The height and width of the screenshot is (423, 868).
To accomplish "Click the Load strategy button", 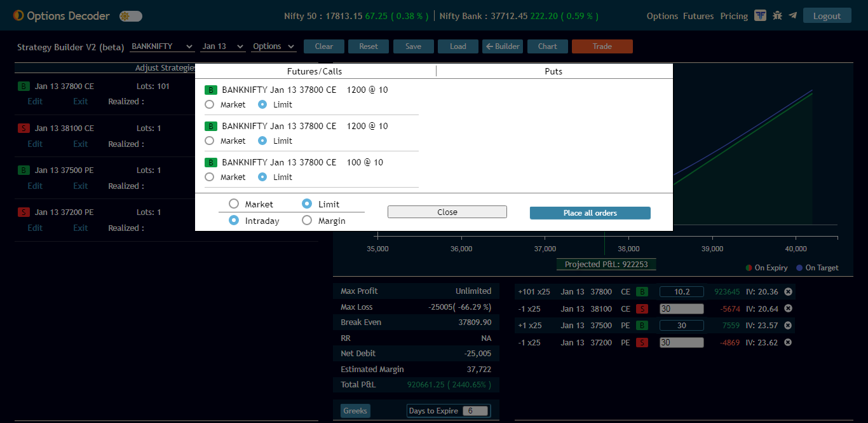I will tap(458, 46).
